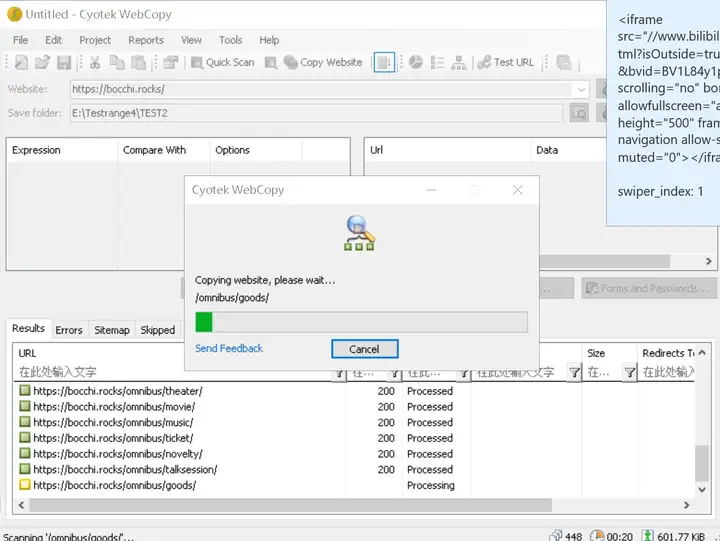Click right arrow of upper panel scrollbar
Viewport: 720px width, 541px height.
(x=709, y=261)
